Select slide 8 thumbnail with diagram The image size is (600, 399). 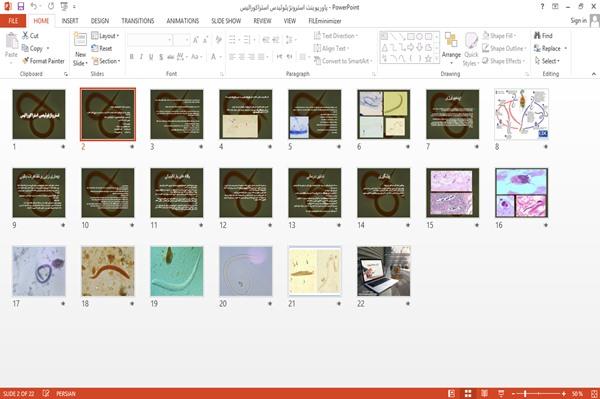[521, 114]
